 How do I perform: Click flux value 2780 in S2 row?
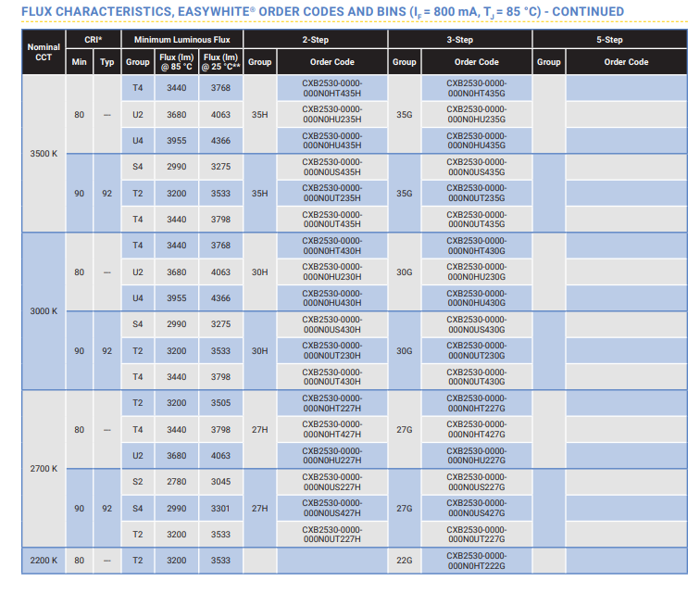click(177, 482)
